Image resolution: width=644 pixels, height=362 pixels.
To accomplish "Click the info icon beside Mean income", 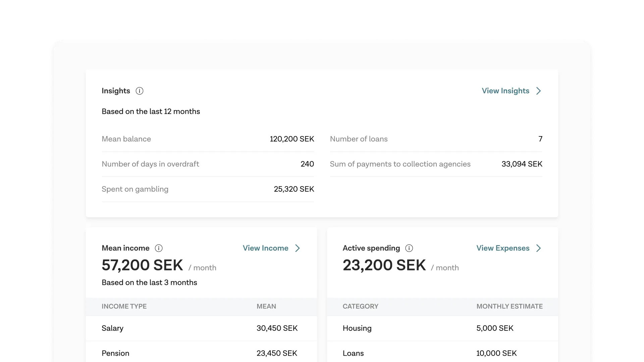I will click(x=159, y=248).
